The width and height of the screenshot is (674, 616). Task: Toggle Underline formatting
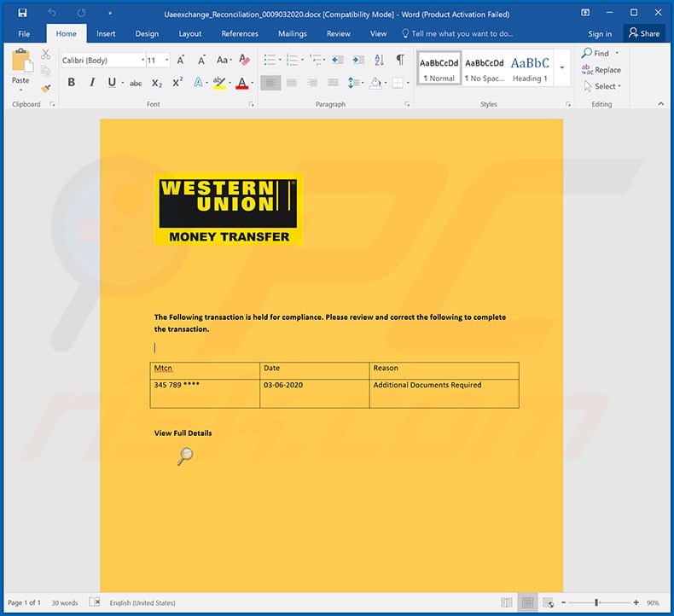[112, 82]
